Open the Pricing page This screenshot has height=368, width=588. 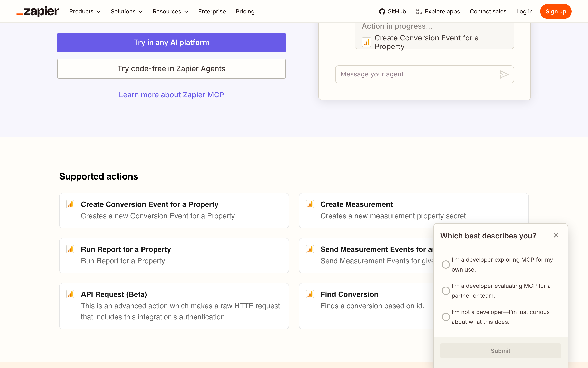245,11
